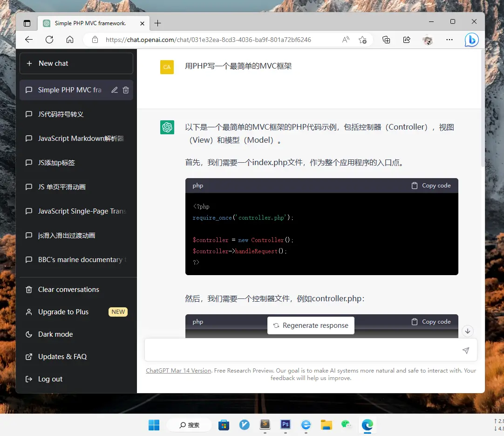Open Windows Start menu

click(x=154, y=425)
